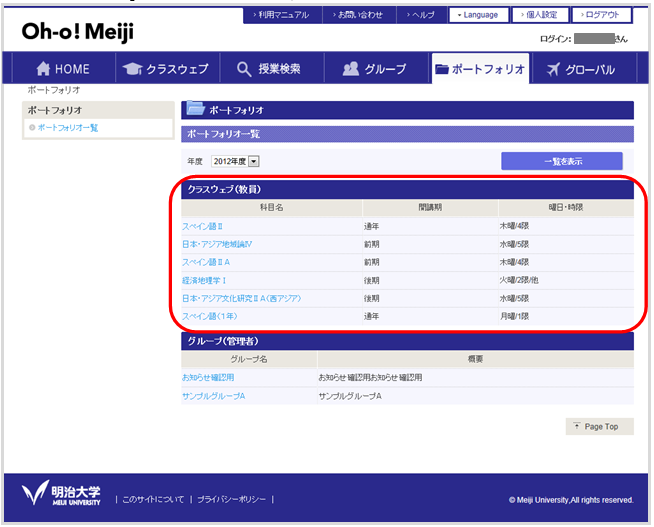Open the サンプルグループA group link
Image resolution: width=654 pixels, height=527 pixels.
tap(214, 396)
